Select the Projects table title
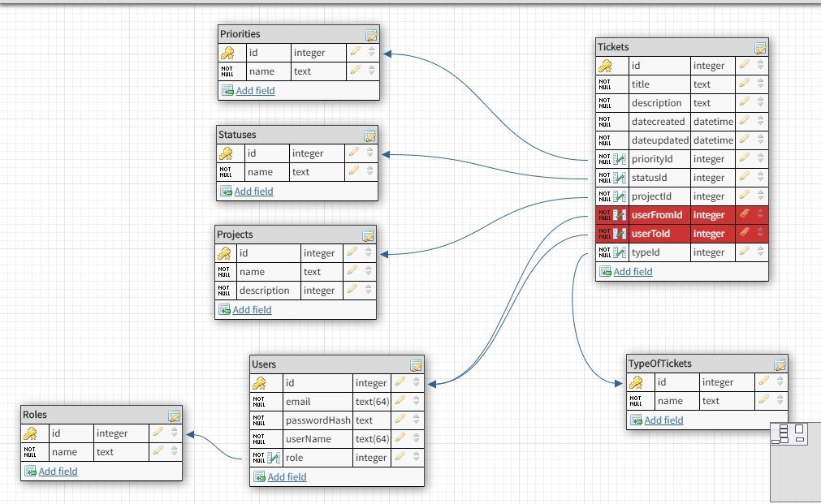821x504 pixels. click(x=235, y=235)
